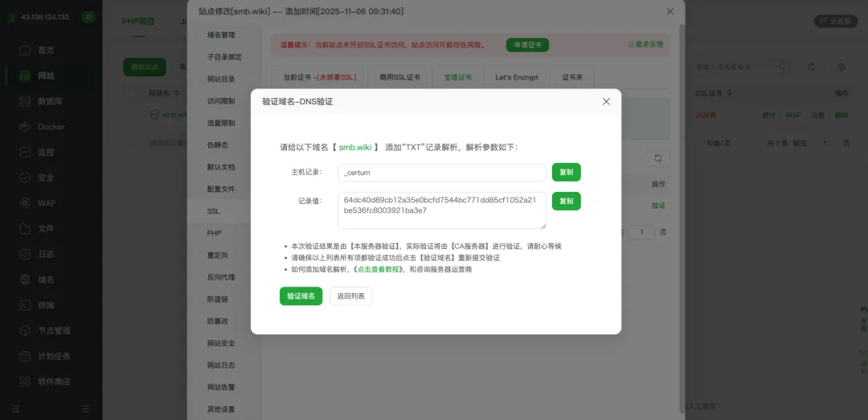
Task: Switch to 证书夹 tab
Action: click(x=572, y=77)
